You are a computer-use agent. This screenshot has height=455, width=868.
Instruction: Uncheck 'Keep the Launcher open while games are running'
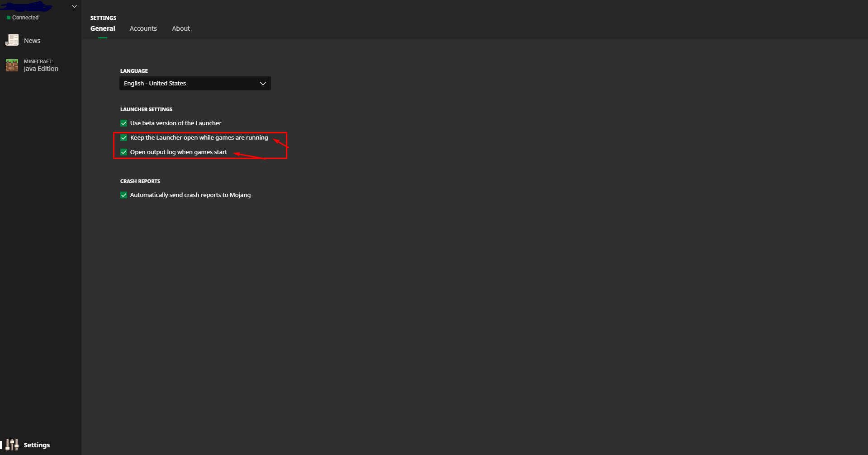[x=123, y=138]
